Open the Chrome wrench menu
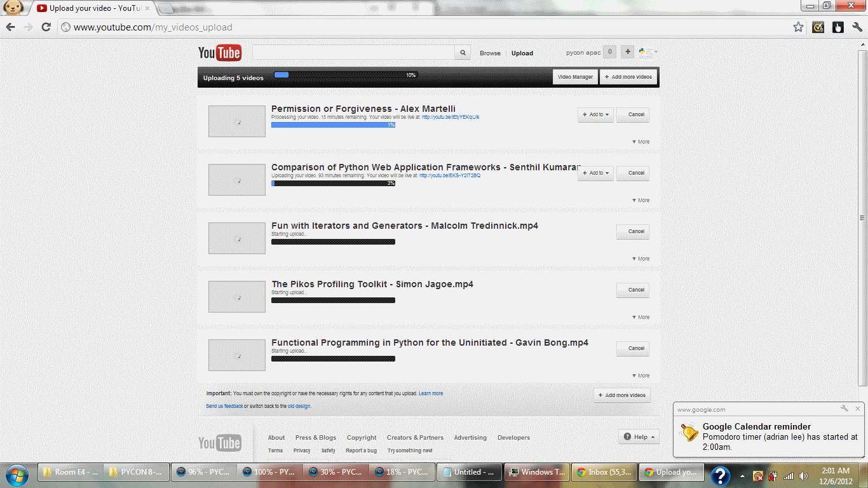This screenshot has height=488, width=868. point(857,27)
